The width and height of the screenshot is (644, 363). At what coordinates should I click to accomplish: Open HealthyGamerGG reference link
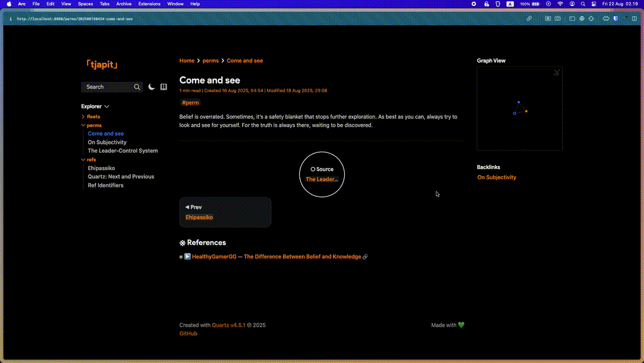click(x=276, y=257)
